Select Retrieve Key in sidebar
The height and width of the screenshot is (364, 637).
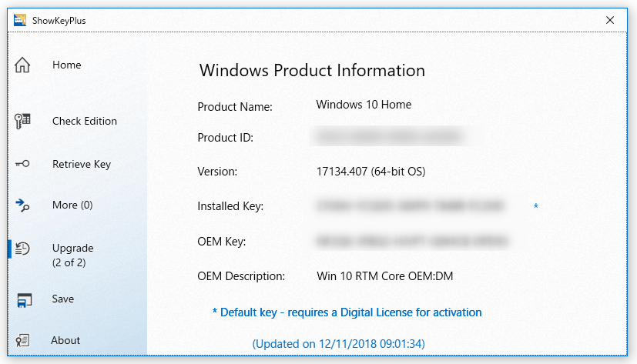point(82,164)
